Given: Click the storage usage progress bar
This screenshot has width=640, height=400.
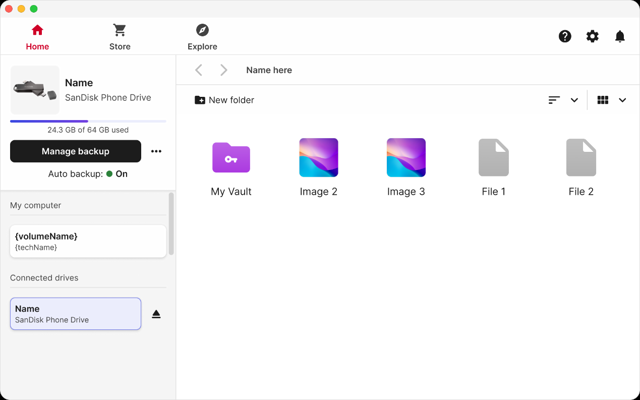Looking at the screenshot, I should (88, 121).
